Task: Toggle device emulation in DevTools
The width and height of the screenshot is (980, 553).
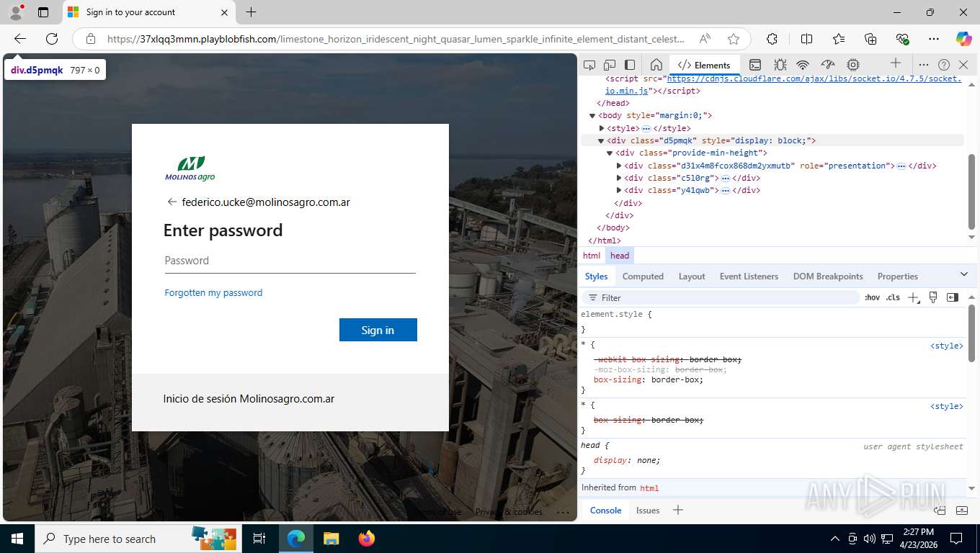Action: pyautogui.click(x=610, y=65)
